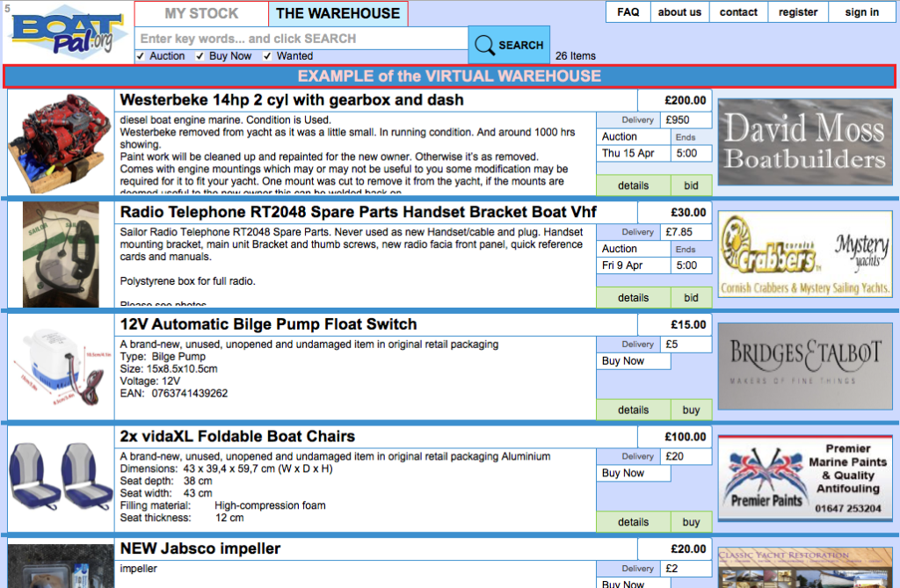
Task: Click the magnifier SEARCH button
Action: [509, 45]
